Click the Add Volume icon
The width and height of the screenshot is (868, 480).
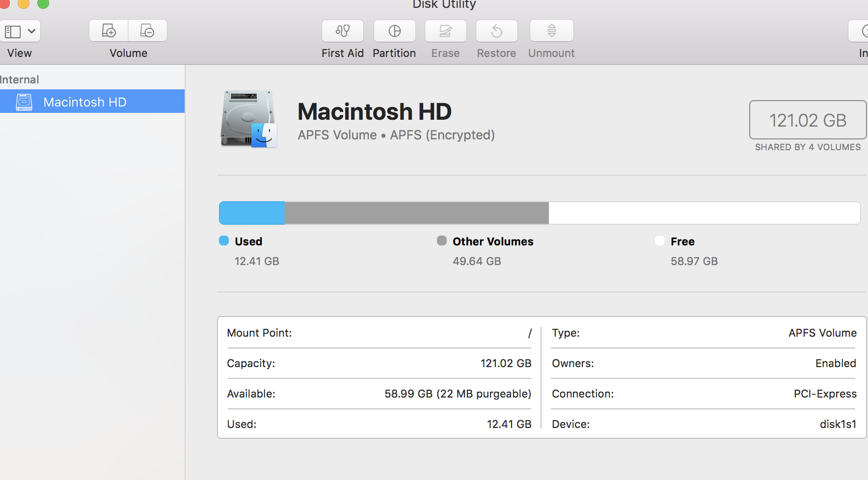coord(108,31)
